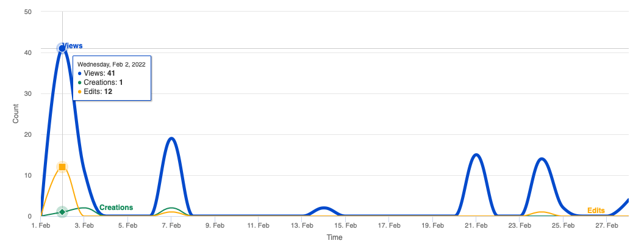644x246 pixels.
Task: Click the orange square Edits marker
Action: coord(62,167)
